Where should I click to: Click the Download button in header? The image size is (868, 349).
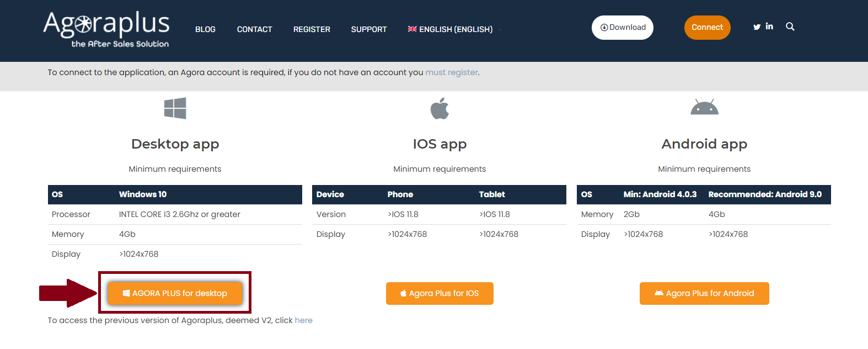pyautogui.click(x=623, y=28)
